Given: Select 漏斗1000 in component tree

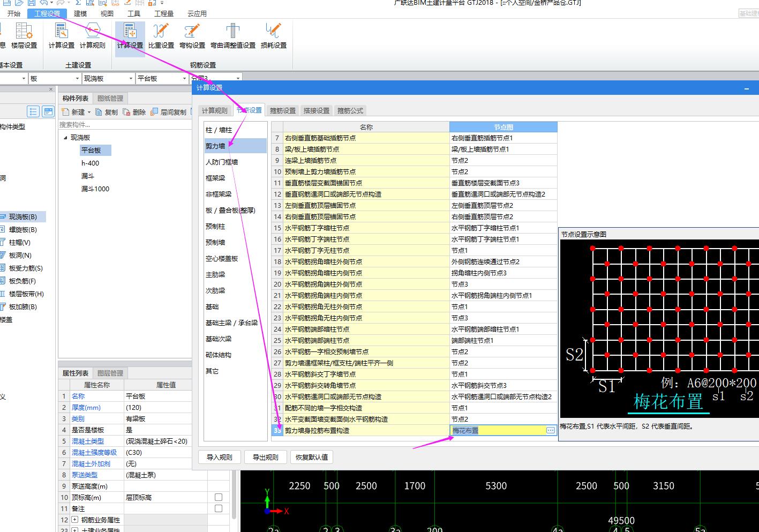Looking at the screenshot, I should pyautogui.click(x=95, y=189).
